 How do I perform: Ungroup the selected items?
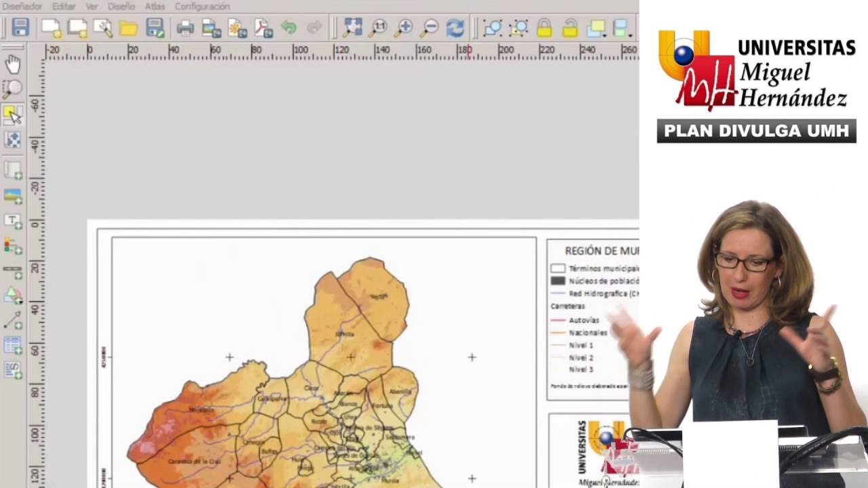coord(519,28)
